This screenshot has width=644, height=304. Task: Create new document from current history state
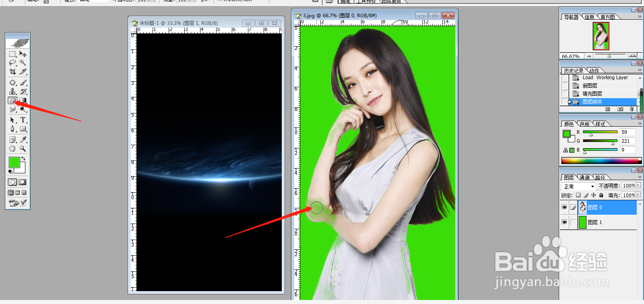[608, 109]
